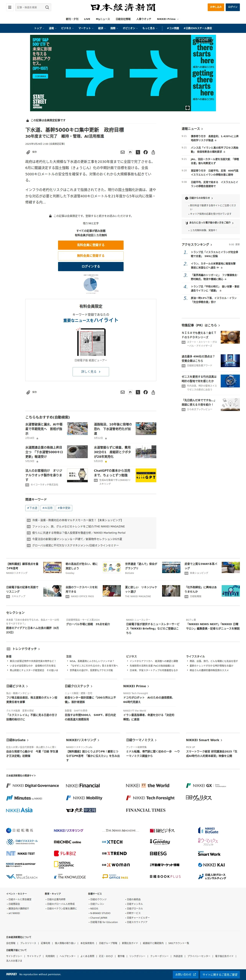The height and width of the screenshot is (980, 246).
Task: Open the NIKKEI FT the World logo
Action: point(148,786)
